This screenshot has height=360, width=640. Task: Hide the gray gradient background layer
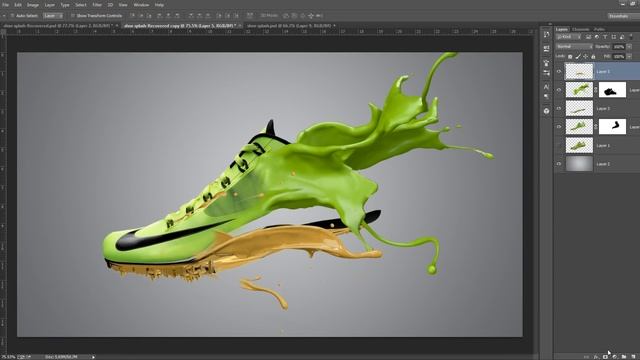(x=559, y=164)
